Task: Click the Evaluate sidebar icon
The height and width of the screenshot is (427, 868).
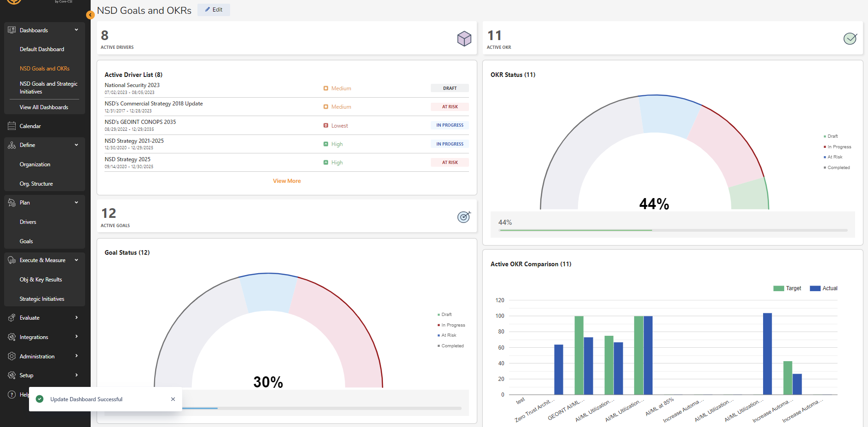Action: point(11,317)
